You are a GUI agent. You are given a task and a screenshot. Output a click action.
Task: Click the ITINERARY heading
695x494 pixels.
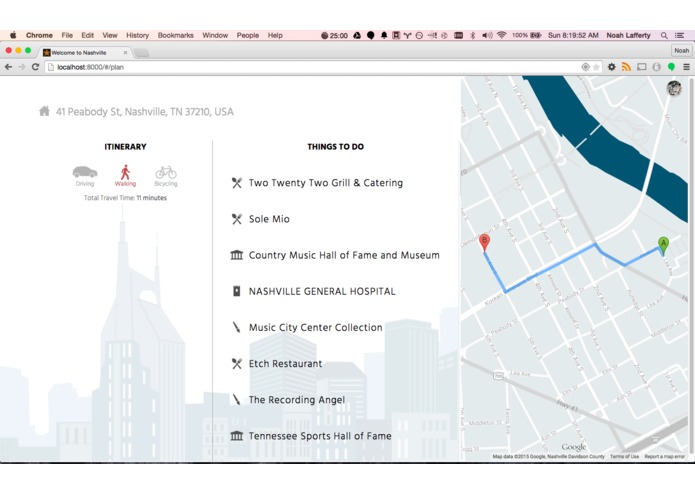tap(125, 147)
